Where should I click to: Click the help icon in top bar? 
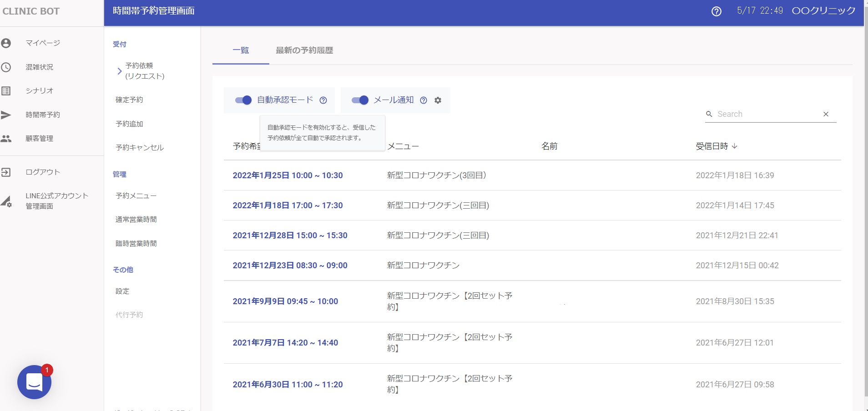coord(716,11)
